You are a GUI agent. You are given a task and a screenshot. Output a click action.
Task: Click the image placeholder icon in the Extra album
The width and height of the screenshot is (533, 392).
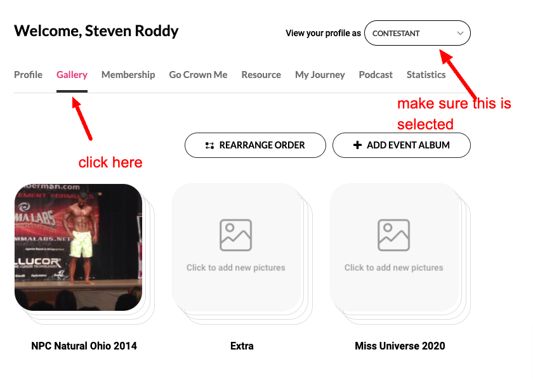coord(236,235)
